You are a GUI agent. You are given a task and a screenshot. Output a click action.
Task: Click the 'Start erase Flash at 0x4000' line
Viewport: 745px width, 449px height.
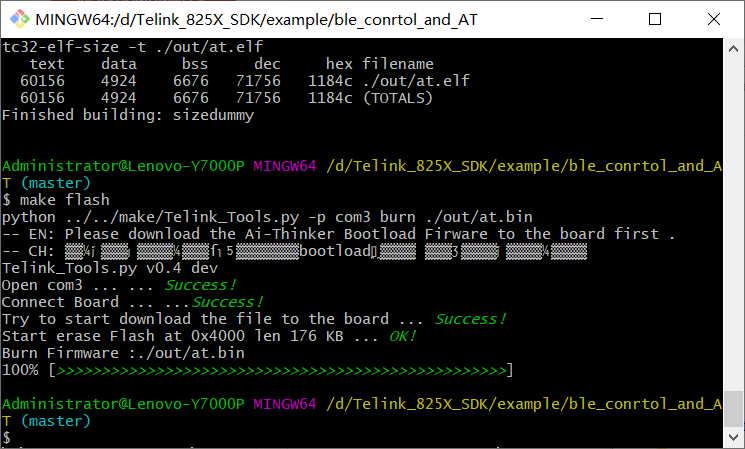click(210, 336)
